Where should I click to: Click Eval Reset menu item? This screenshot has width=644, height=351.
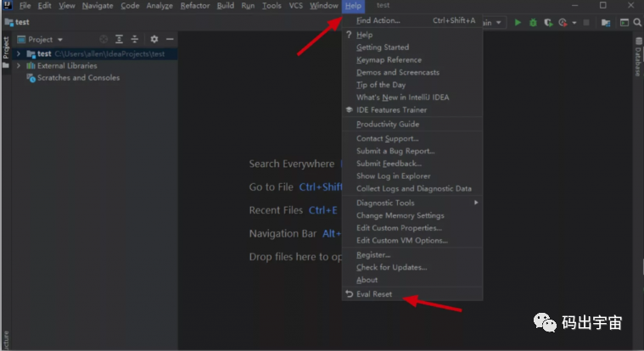pos(412,294)
